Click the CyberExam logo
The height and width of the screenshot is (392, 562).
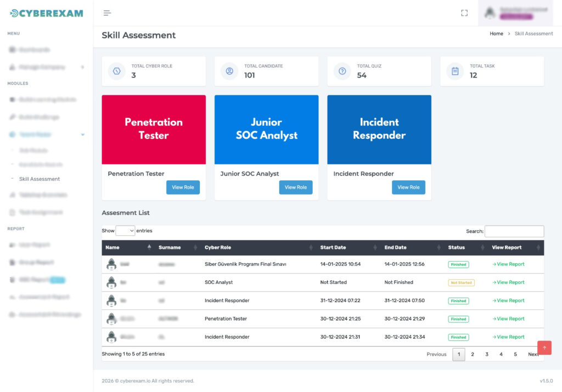(x=47, y=13)
